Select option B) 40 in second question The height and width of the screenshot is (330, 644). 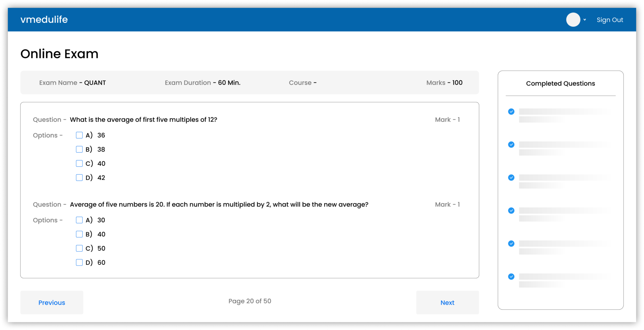pyautogui.click(x=79, y=234)
